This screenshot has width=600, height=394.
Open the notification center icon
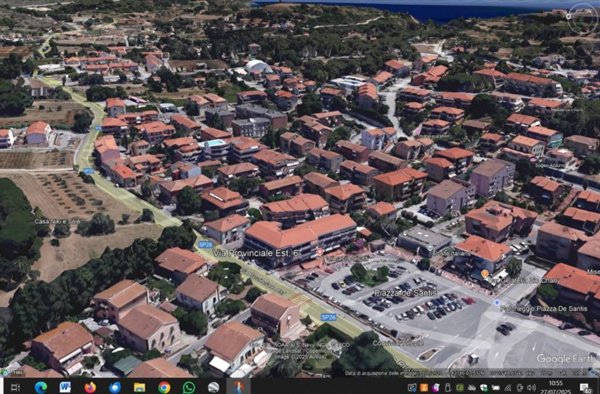584,388
